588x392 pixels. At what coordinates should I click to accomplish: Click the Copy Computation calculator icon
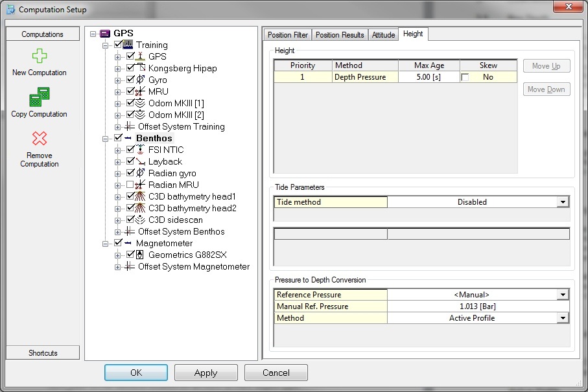point(39,98)
